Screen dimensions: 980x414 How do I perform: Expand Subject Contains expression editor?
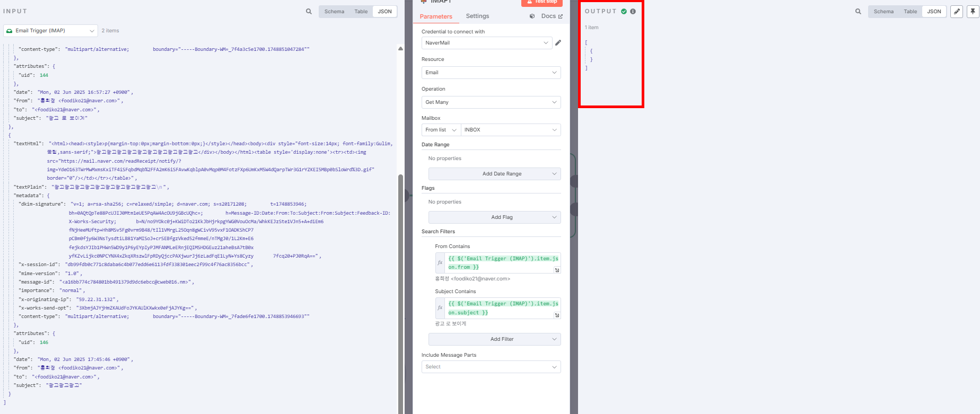click(x=557, y=315)
